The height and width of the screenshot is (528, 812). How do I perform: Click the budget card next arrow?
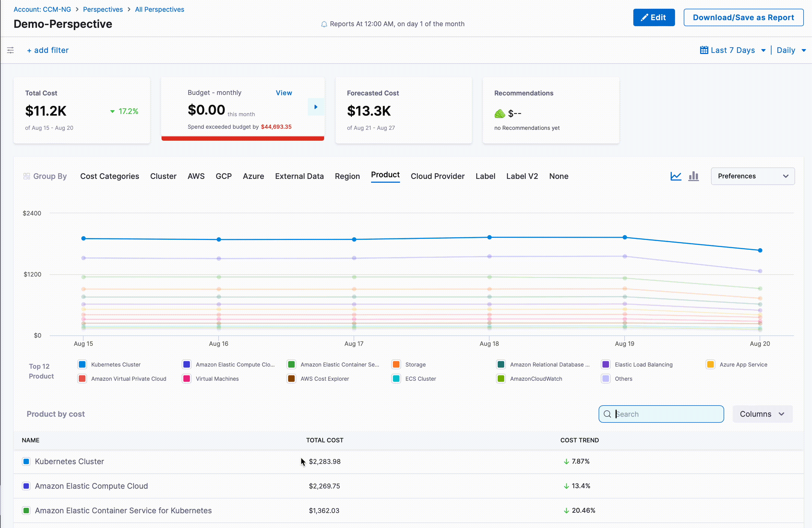coord(316,107)
